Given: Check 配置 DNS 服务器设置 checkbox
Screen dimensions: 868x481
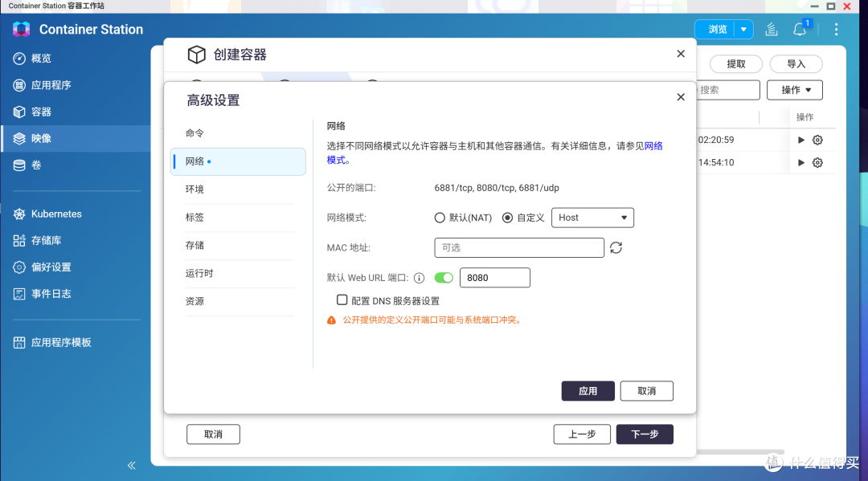Looking at the screenshot, I should click(x=342, y=300).
